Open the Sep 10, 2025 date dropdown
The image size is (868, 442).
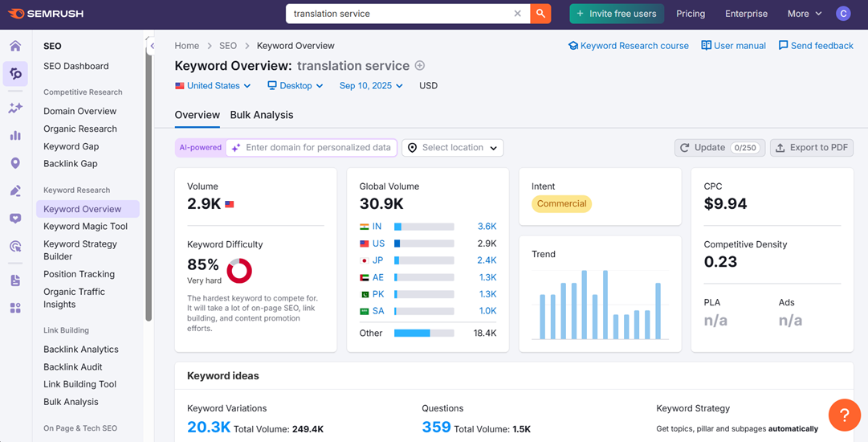pos(371,86)
